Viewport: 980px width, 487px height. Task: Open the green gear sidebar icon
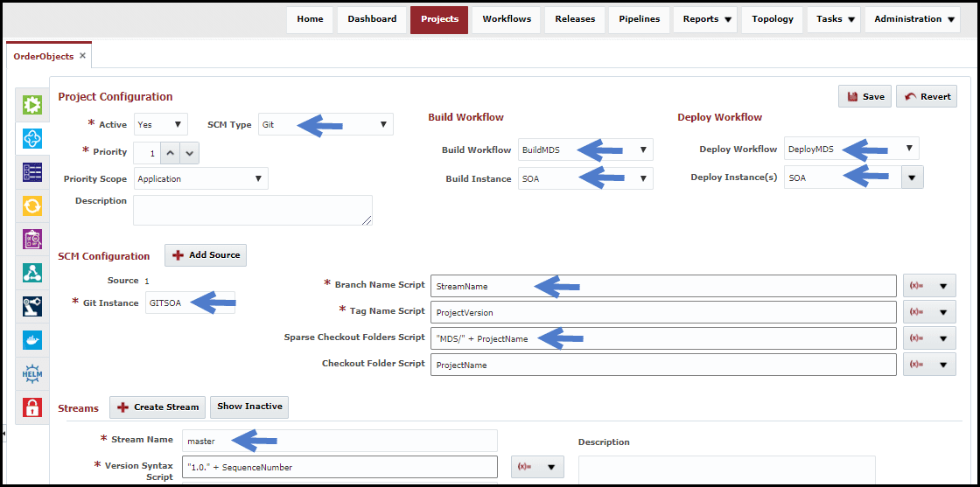click(x=31, y=105)
